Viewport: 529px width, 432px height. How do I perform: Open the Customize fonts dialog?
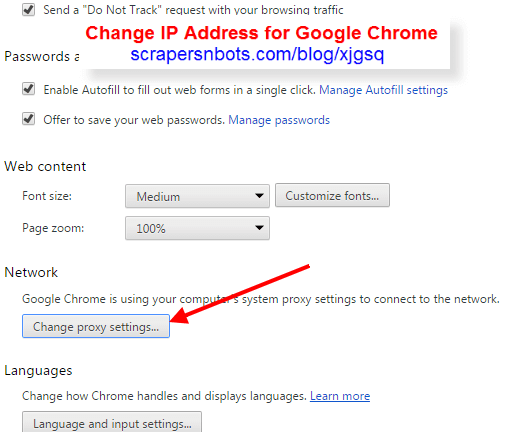click(332, 195)
